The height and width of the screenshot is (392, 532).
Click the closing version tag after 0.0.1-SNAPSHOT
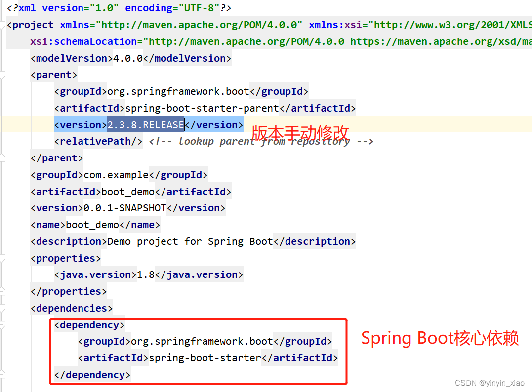pos(196,208)
